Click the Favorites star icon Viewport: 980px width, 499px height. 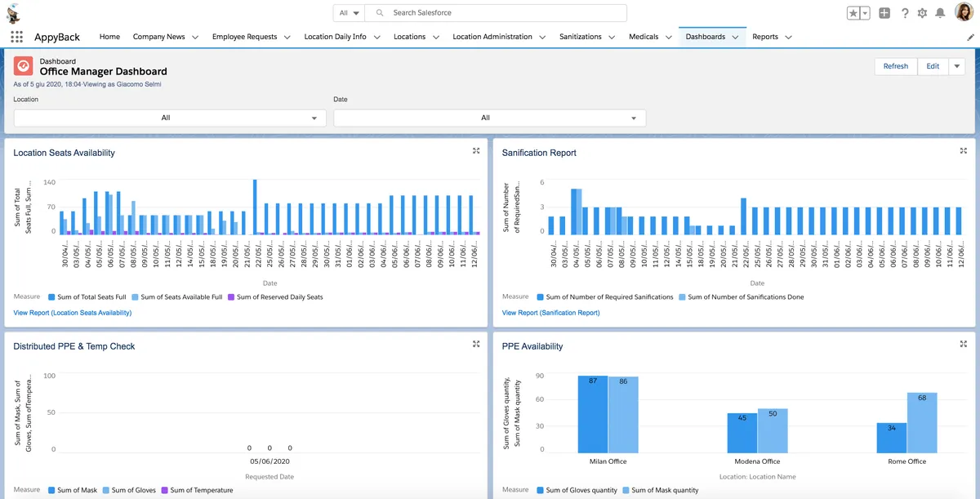(853, 13)
